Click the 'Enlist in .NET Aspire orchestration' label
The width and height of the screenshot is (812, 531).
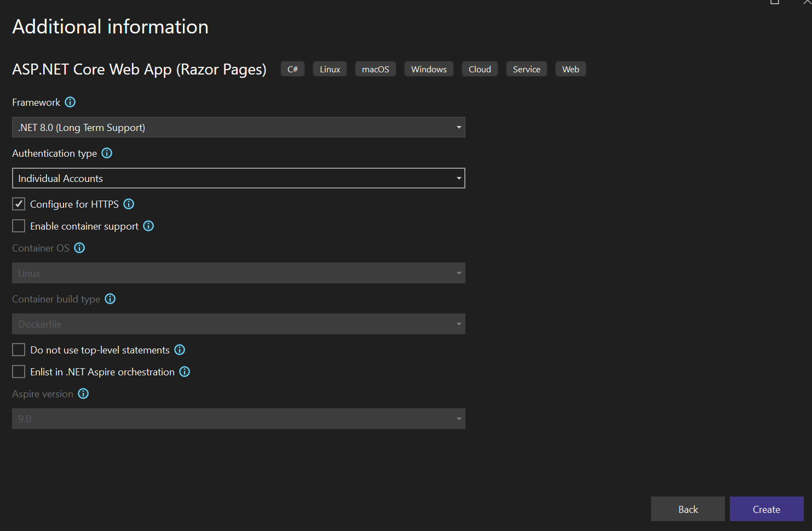pos(102,372)
